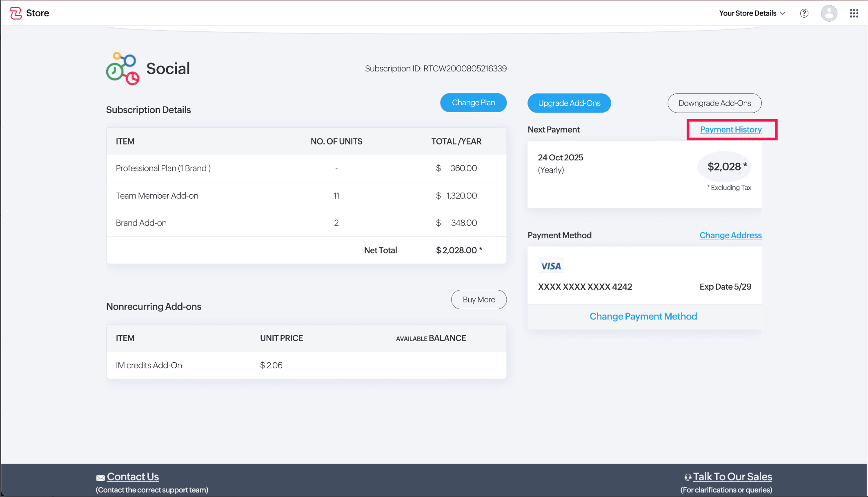This screenshot has width=868, height=497.
Task: Open the apps grid launcher icon
Action: (854, 13)
